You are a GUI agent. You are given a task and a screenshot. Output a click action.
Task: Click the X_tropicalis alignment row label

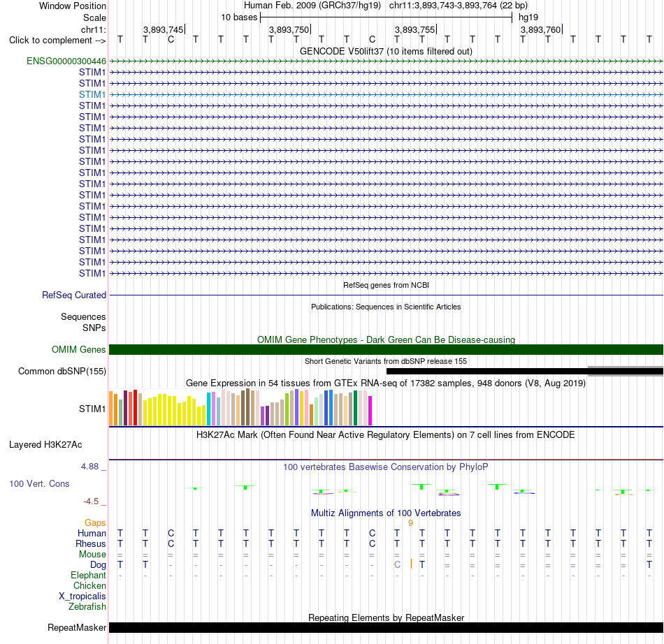pyautogui.click(x=82, y=597)
